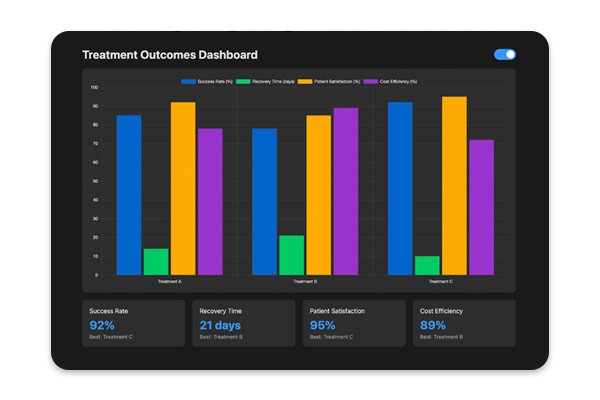Click the Treatment B axis label
This screenshot has width=600, height=400.
click(305, 281)
